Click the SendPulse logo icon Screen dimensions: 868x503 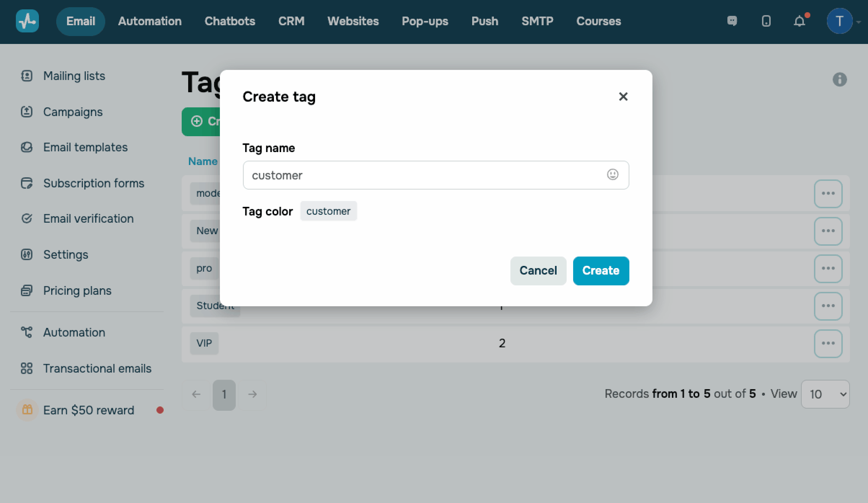(x=27, y=21)
